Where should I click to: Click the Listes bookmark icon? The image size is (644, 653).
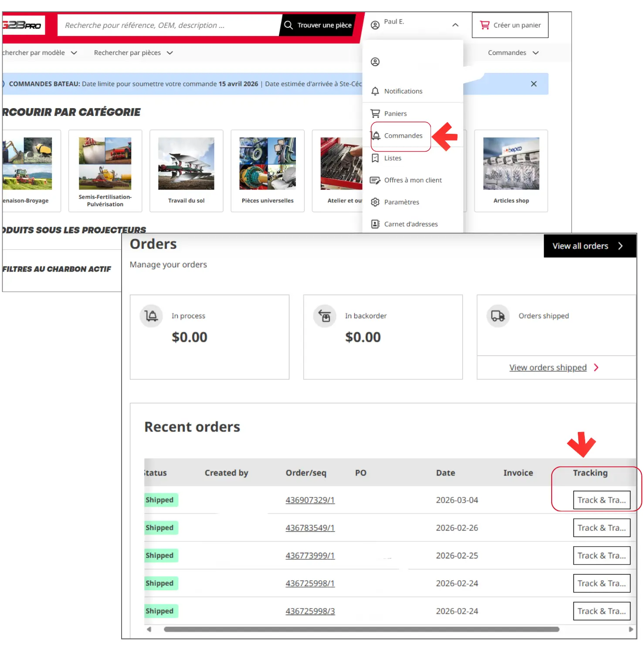tap(375, 158)
